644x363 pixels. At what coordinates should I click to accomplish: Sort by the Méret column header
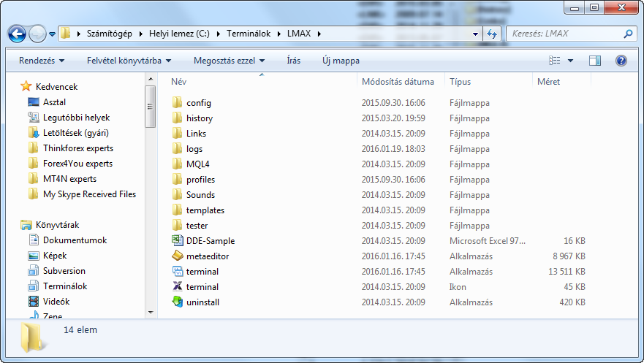pos(548,82)
